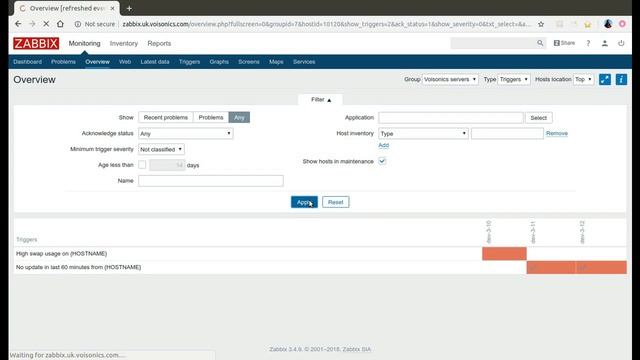Open Group Voisonics servers dropdown

(450, 79)
